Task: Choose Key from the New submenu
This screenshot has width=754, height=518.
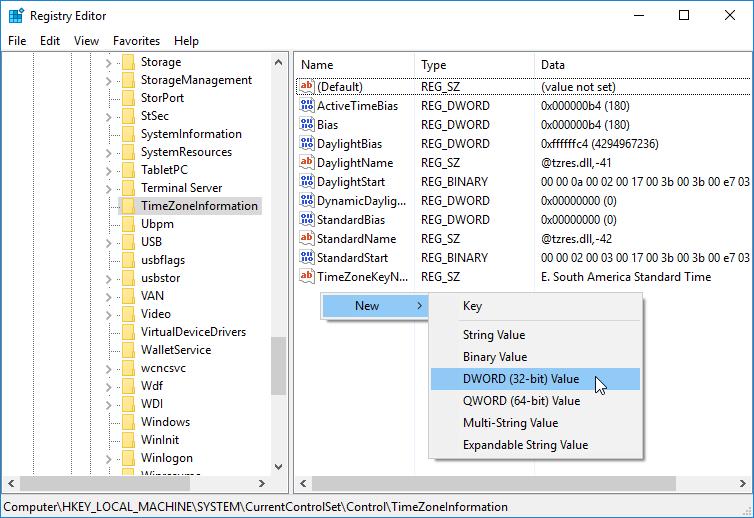Action: tap(535, 306)
